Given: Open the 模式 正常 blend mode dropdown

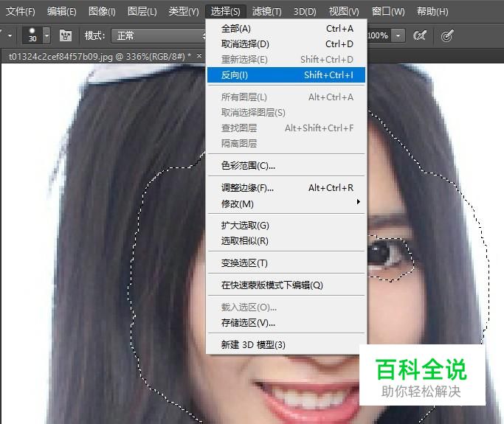Looking at the screenshot, I should click(159, 35).
